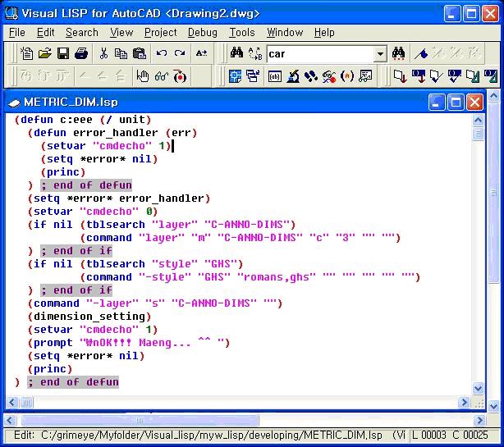Click the Redo arrow icon
Viewport: 504px width, 447px height.
point(179,54)
